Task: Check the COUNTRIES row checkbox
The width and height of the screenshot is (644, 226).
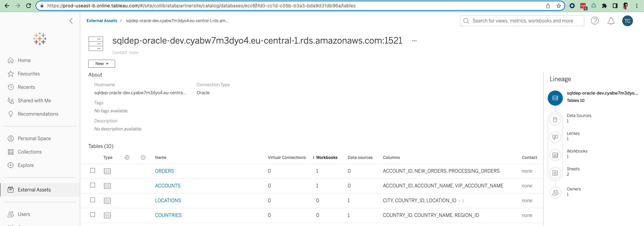Action: 93,215
